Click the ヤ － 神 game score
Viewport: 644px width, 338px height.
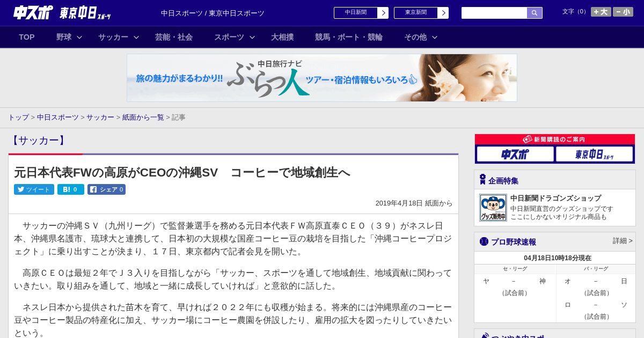pos(515,281)
